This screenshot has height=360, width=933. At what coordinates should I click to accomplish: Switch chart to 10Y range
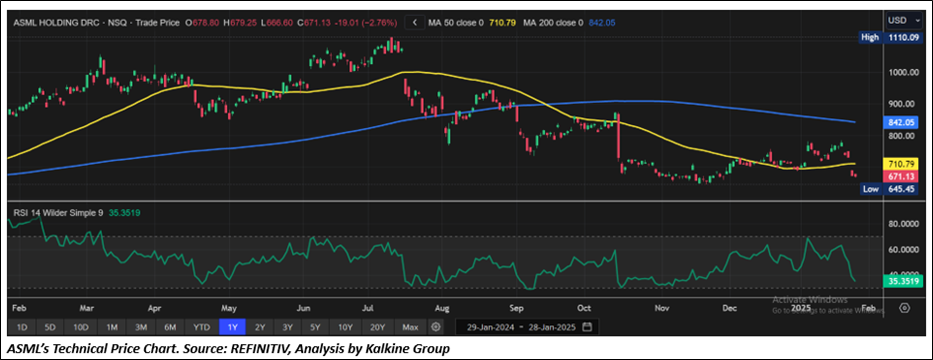click(x=345, y=327)
